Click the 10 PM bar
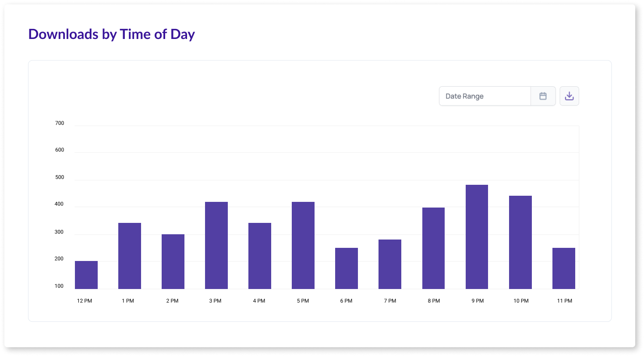This screenshot has width=644, height=356. click(520, 243)
